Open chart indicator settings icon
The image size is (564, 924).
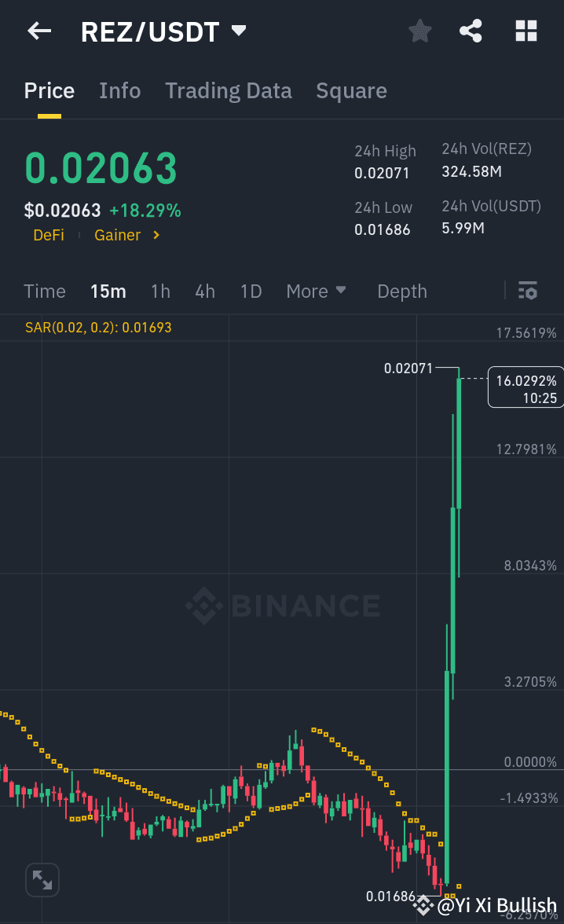coord(527,291)
